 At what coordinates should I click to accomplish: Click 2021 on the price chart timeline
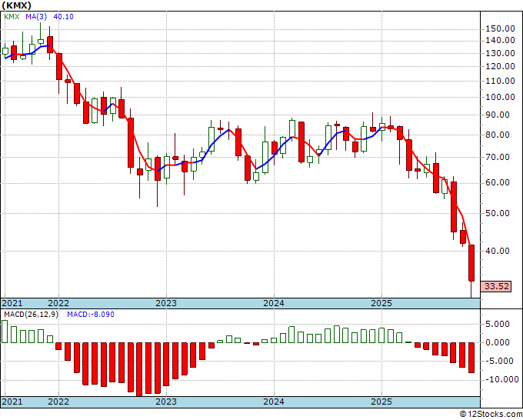(x=12, y=303)
